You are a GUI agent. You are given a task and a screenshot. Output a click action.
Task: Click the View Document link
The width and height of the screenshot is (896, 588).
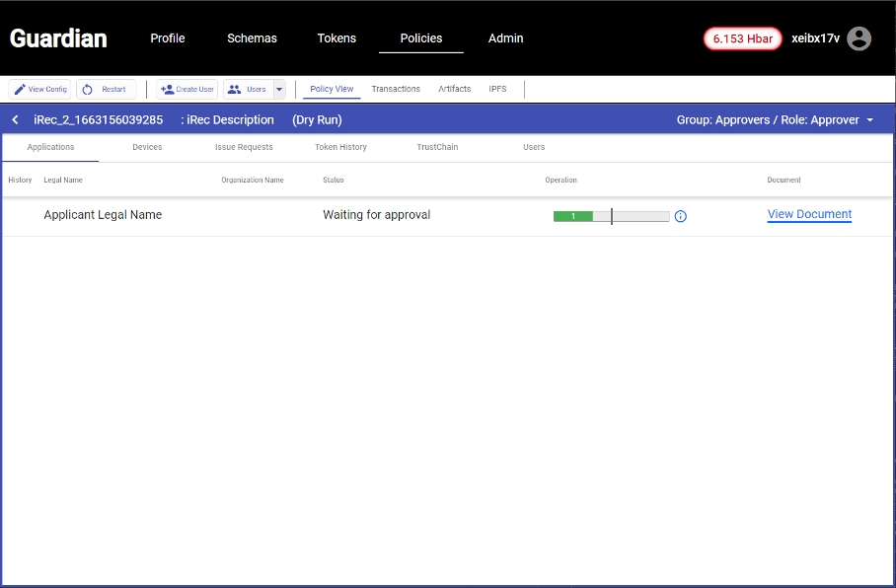point(809,215)
